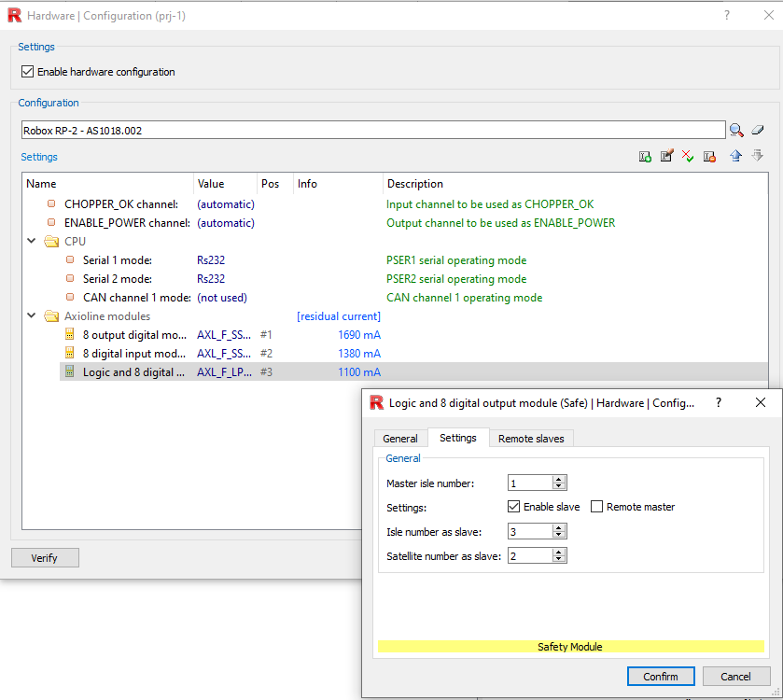Click the Value column header
The image size is (783, 700).
pyautogui.click(x=225, y=183)
